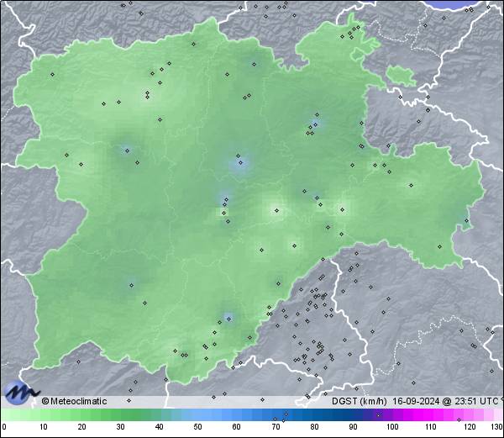Click the 100 label on the scale
Image resolution: width=504 pixels, height=438 pixels.
coord(392,427)
